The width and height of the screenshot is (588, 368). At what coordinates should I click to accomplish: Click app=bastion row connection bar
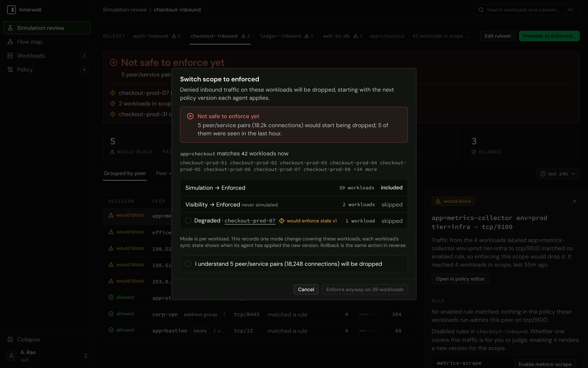369,331
